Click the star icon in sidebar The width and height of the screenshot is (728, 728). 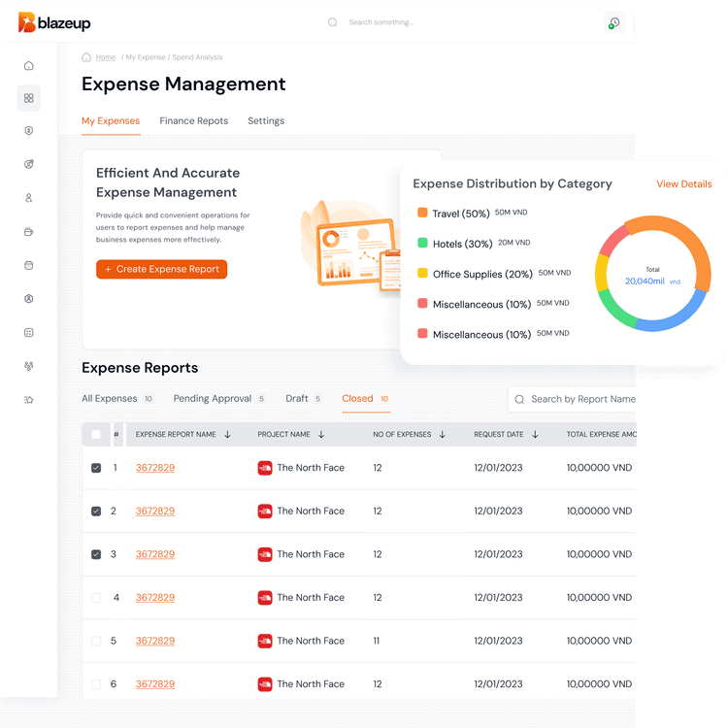29,400
